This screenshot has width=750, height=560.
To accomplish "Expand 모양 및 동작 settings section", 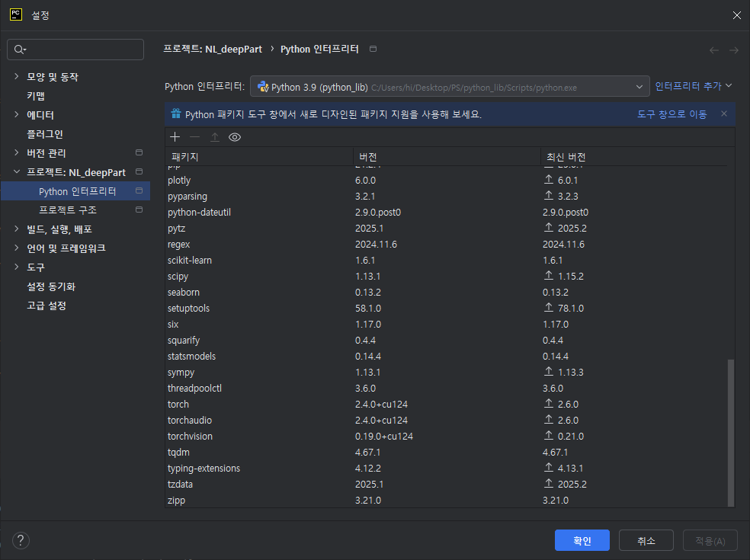I will pos(17,76).
